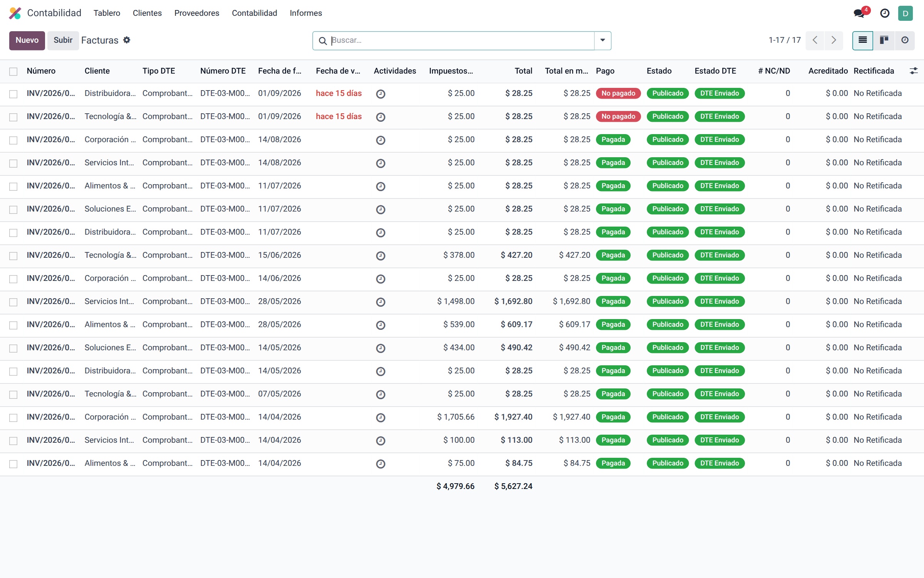The image size is (924, 578).
Task: Open activity clock for $ 84.75 invoice row
Action: tap(380, 464)
